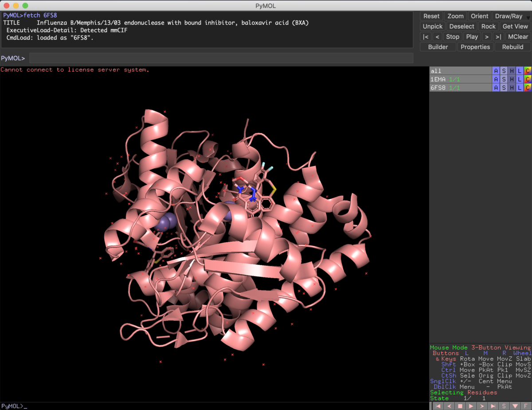Play the movie via bottom triangle icon
Viewport: 532px width, 410px height.
[x=471, y=406]
